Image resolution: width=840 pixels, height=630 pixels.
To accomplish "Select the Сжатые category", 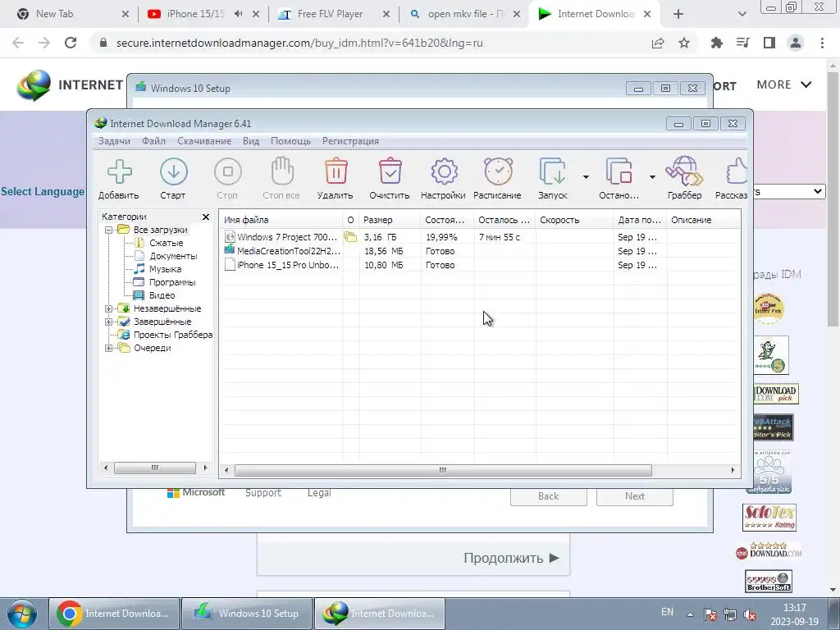I will point(166,243).
